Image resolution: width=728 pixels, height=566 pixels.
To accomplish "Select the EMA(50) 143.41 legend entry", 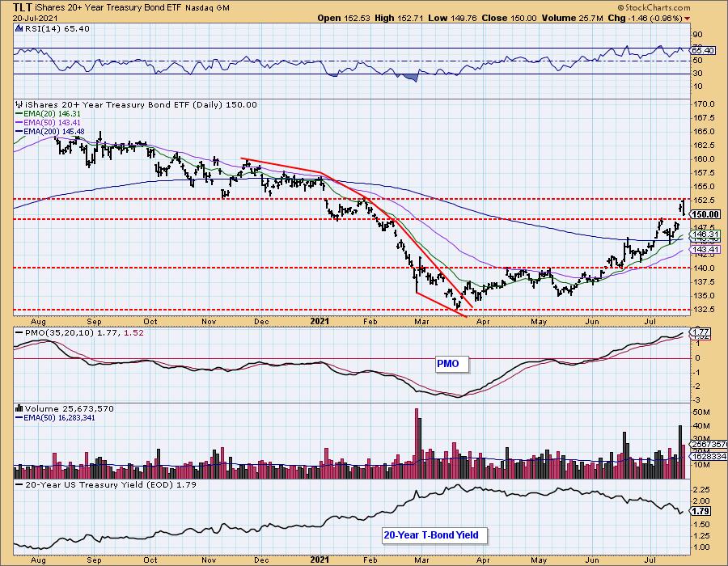I will 48,122.
